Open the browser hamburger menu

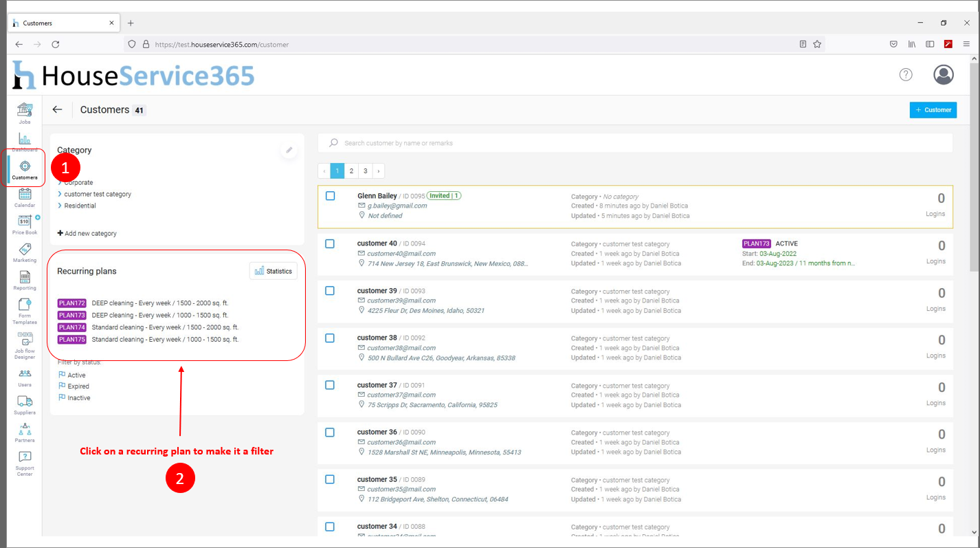tap(967, 44)
